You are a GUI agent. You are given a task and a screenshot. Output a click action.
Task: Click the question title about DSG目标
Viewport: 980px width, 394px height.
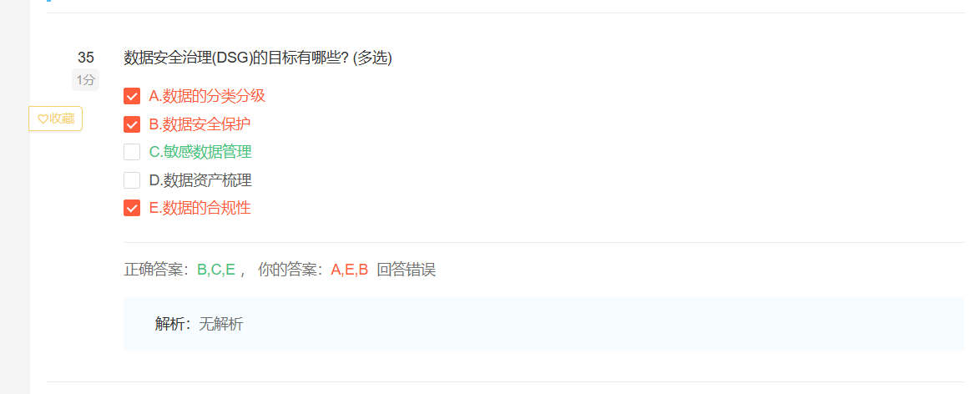pos(258,58)
